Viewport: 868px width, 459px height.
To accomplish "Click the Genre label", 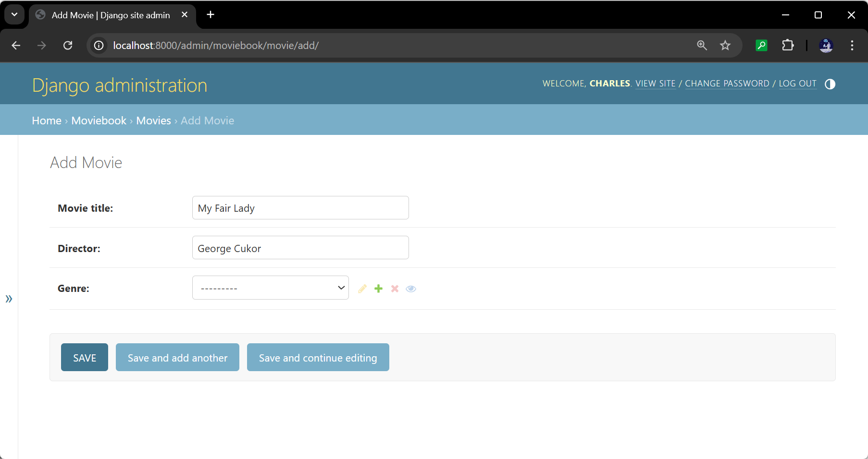I will 74,288.
